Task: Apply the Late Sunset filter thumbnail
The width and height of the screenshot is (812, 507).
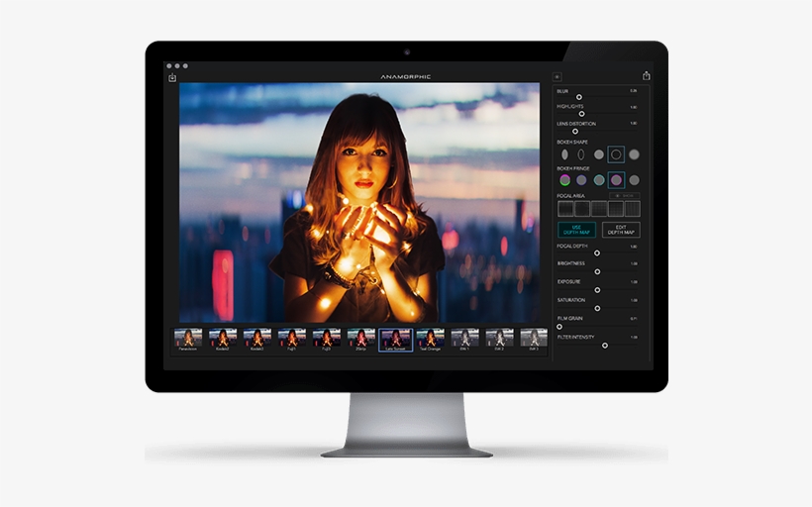Action: (395, 339)
